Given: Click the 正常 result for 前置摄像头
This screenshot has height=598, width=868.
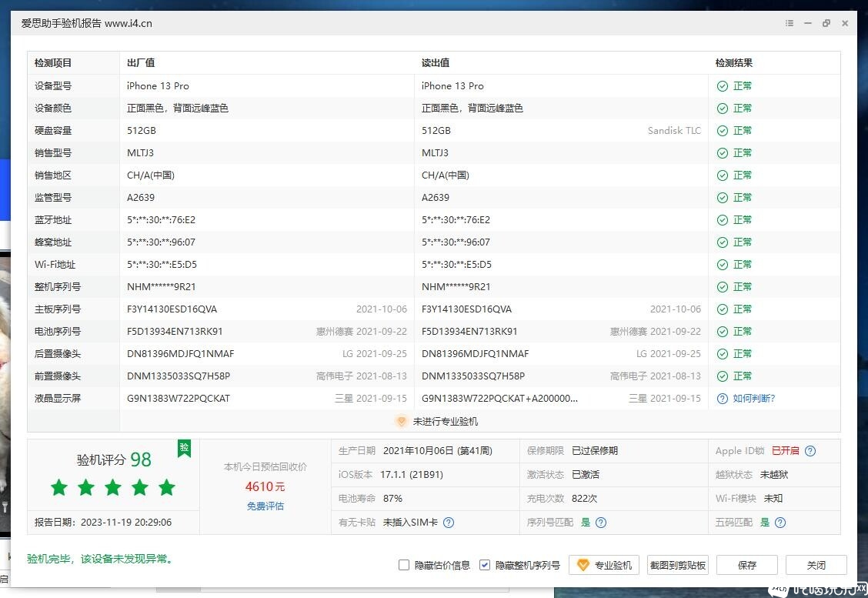Looking at the screenshot, I should tap(743, 376).
